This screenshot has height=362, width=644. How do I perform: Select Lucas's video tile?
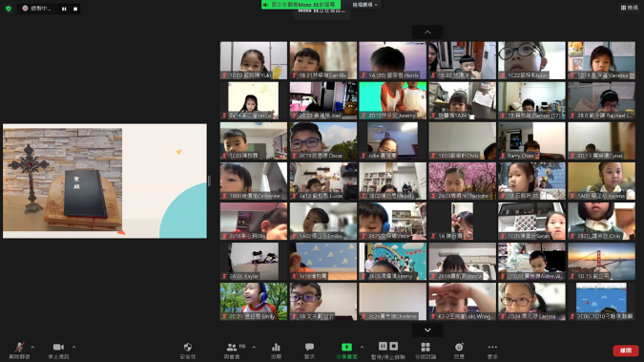323,181
